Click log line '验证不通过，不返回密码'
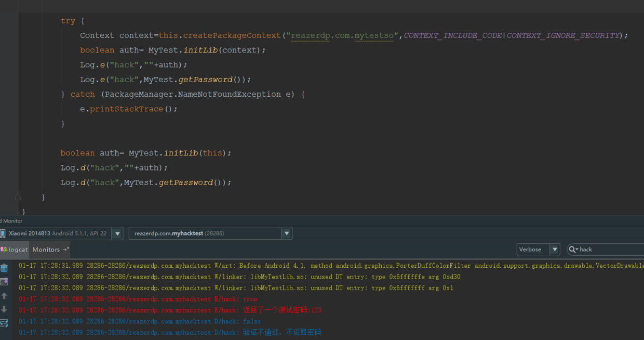Image resolution: width=644 pixels, height=340 pixels. coord(170,332)
